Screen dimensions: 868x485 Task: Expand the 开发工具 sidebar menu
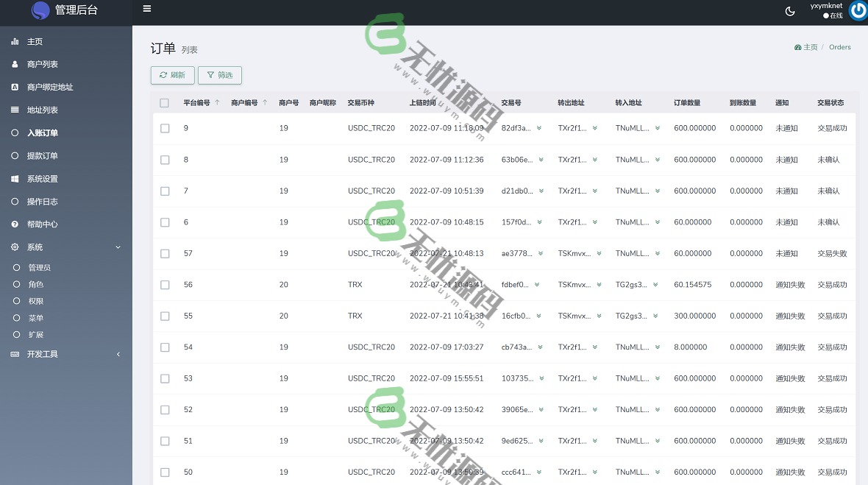click(x=118, y=355)
